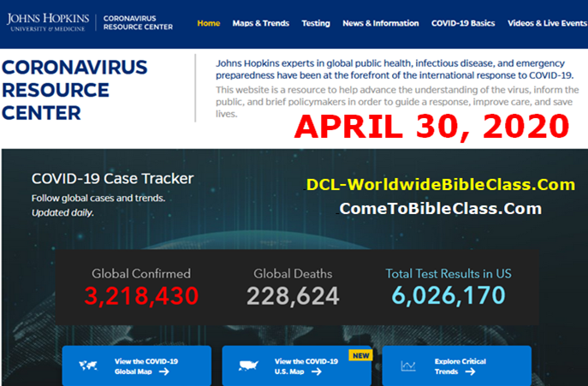Click the world map icon on Global Map button
The height and width of the screenshot is (386, 588).
tap(88, 365)
